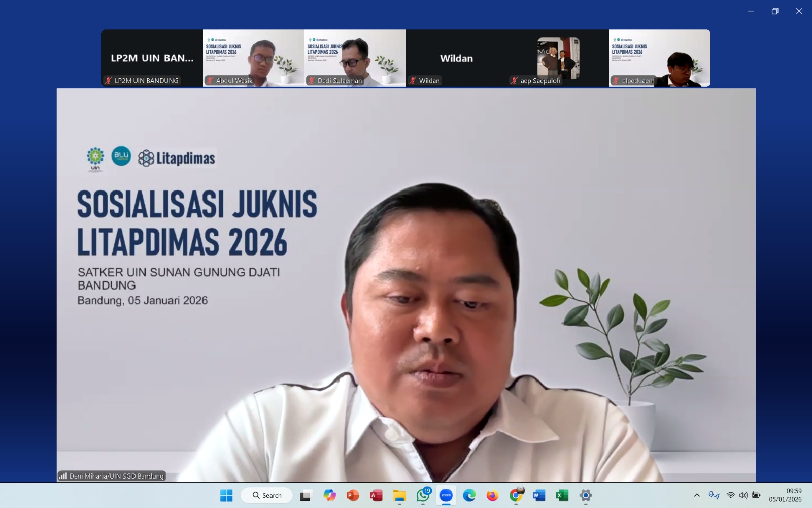The height and width of the screenshot is (508, 812).
Task: Open Microsoft Access taskbar icon
Action: [376, 495]
